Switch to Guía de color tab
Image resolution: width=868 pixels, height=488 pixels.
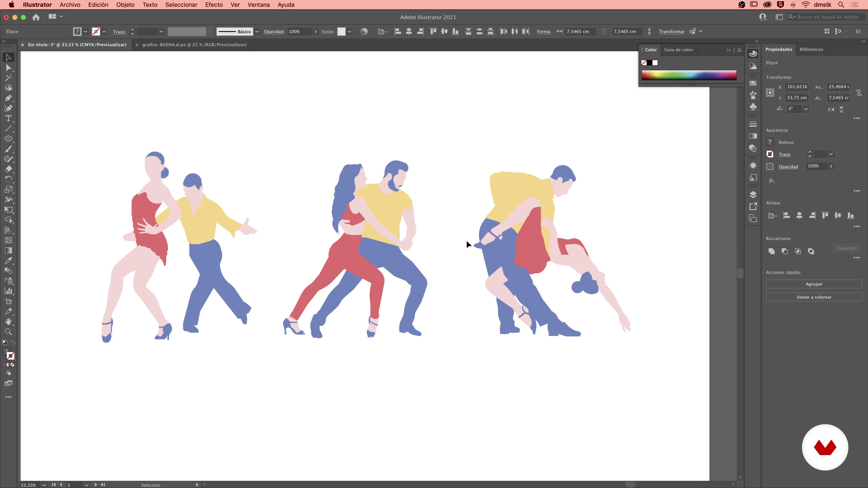[x=678, y=49]
